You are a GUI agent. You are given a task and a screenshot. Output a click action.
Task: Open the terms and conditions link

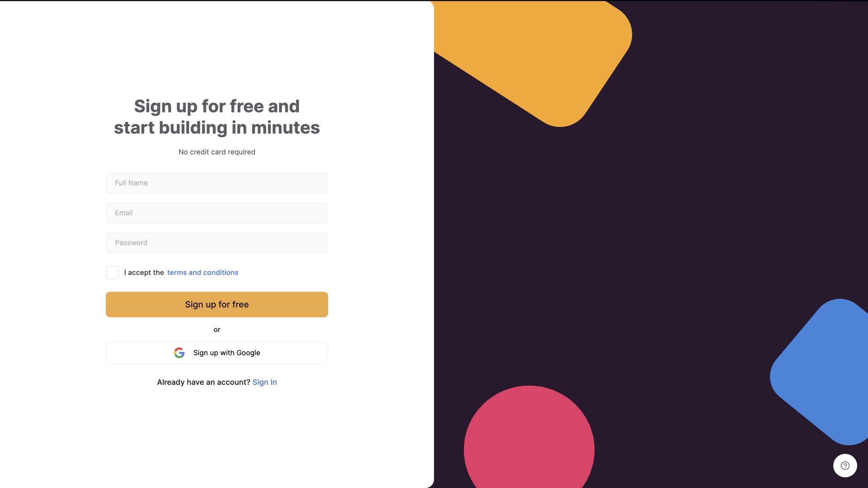tap(203, 272)
